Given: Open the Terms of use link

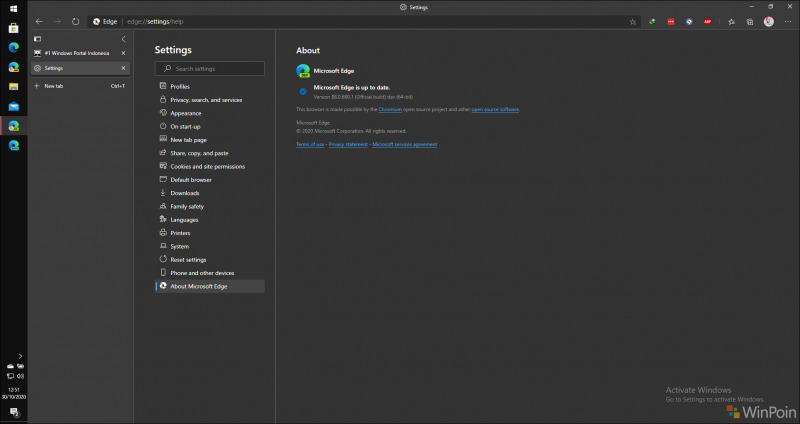Looking at the screenshot, I should tap(310, 144).
